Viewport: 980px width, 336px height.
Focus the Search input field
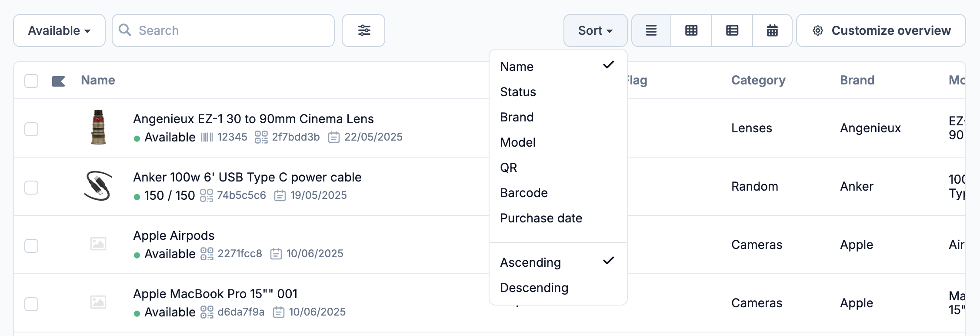[x=223, y=30]
